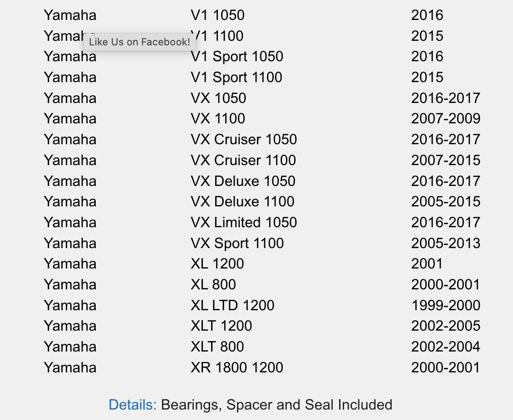Viewport: 513px width, 420px height.
Task: Click the VX Limited 1050 entry
Action: point(244,222)
